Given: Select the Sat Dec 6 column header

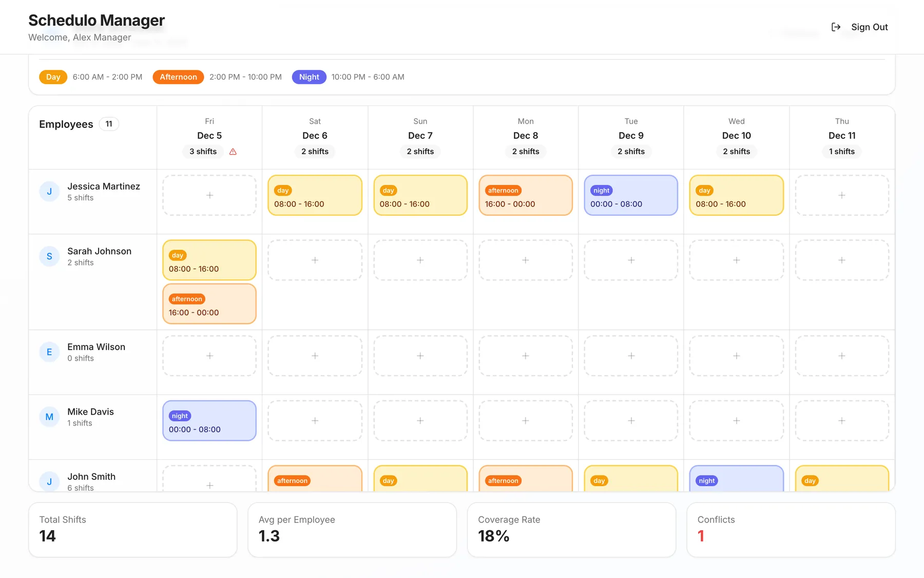Looking at the screenshot, I should point(315,137).
